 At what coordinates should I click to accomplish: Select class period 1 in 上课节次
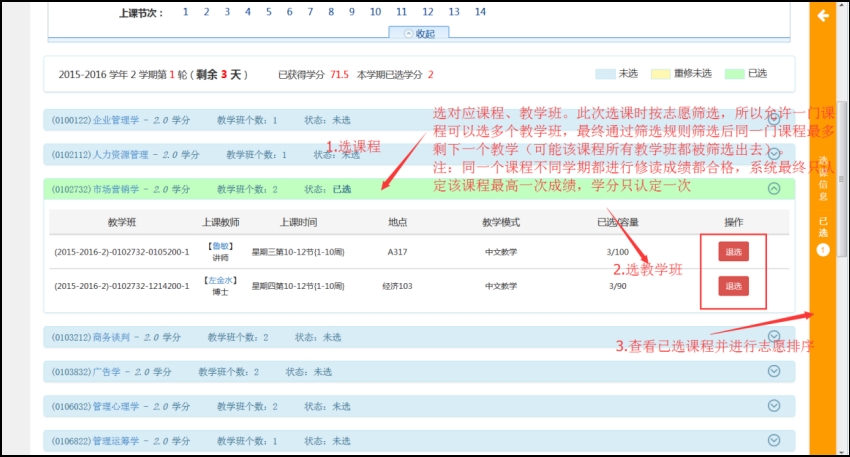[x=186, y=12]
